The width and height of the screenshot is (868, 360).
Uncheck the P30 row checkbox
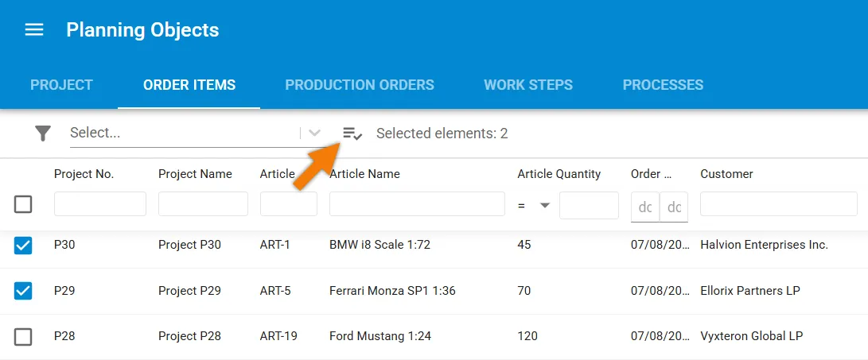coord(23,245)
